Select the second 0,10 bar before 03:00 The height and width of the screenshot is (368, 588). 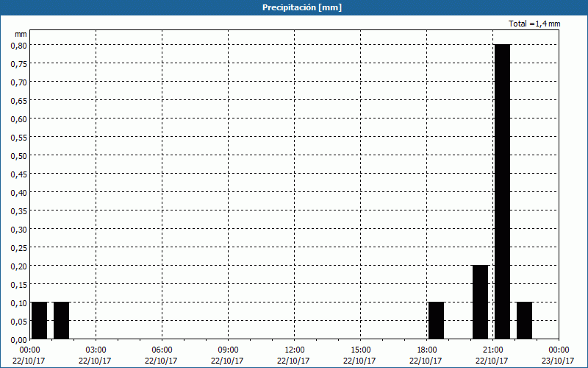pyautogui.click(x=62, y=320)
